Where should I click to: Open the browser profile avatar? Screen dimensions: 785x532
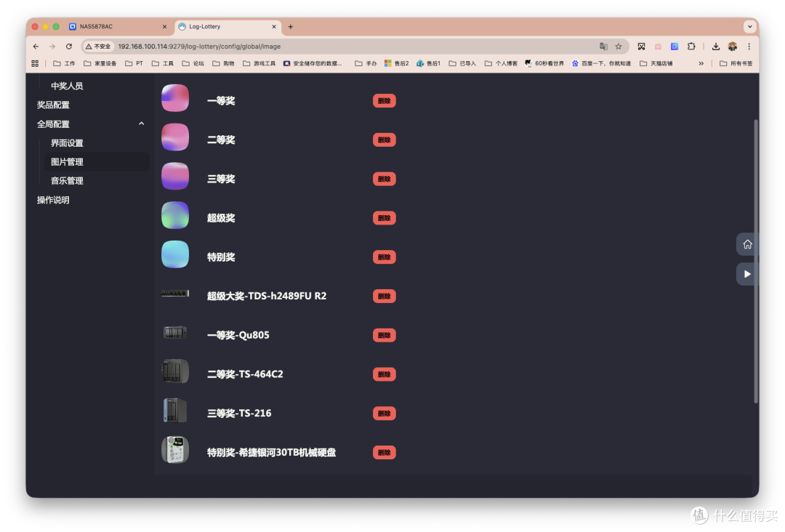point(733,47)
